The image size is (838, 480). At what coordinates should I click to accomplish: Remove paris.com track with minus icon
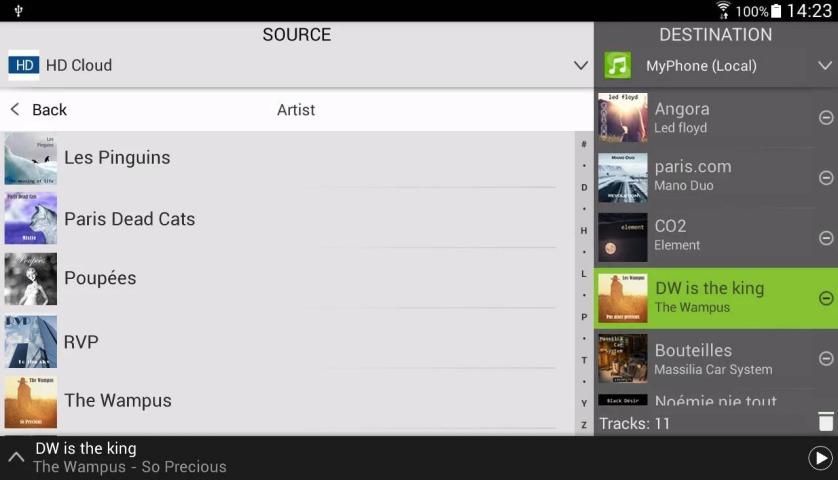tap(826, 177)
